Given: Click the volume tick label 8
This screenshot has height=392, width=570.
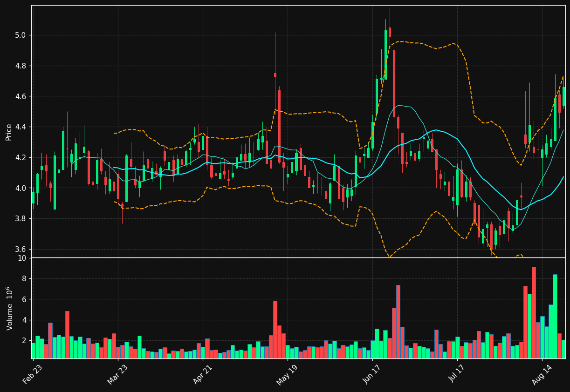Looking at the screenshot, I should point(25,279).
